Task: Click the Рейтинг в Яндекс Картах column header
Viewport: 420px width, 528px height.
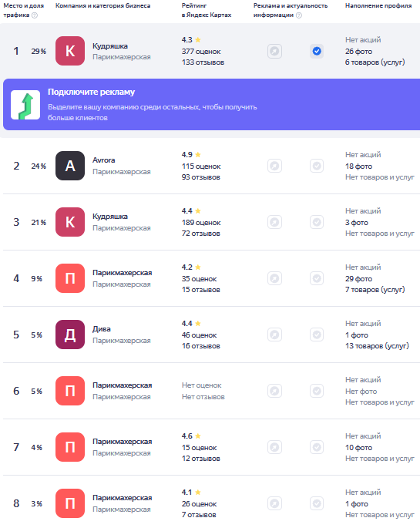Action: point(207,11)
